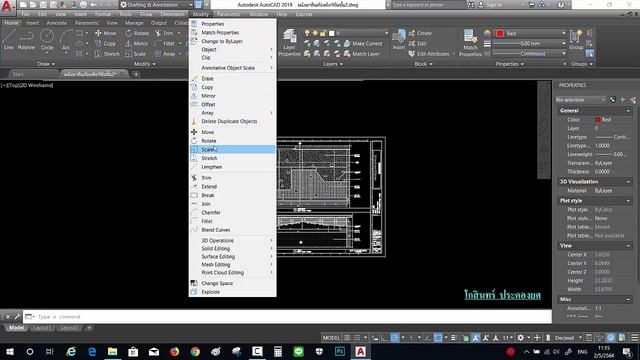The image size is (640, 360).
Task: Collapse the General properties section
Action: tap(628, 111)
